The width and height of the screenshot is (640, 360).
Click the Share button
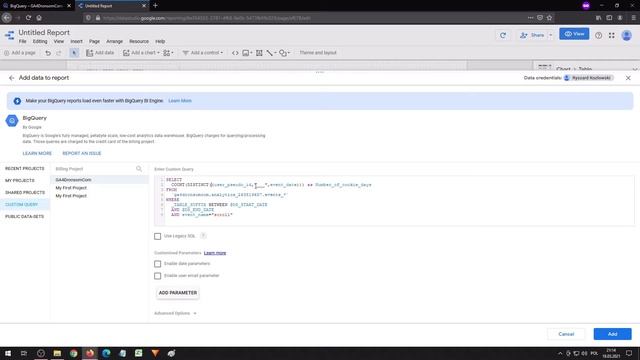(x=533, y=35)
